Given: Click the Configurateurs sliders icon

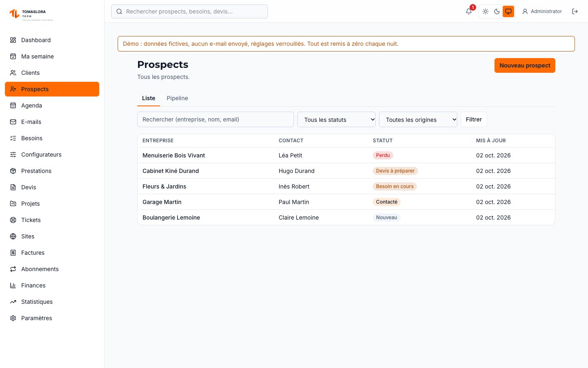Looking at the screenshot, I should [13, 155].
